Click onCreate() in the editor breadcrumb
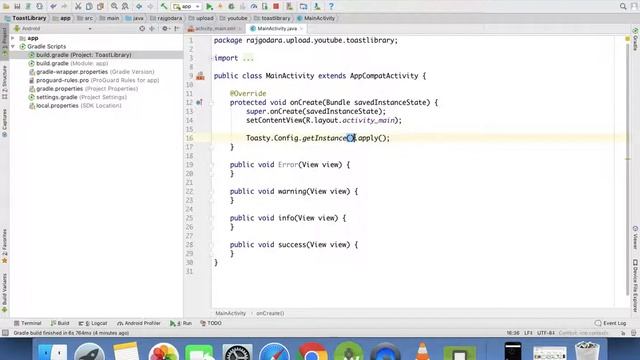 [270, 313]
